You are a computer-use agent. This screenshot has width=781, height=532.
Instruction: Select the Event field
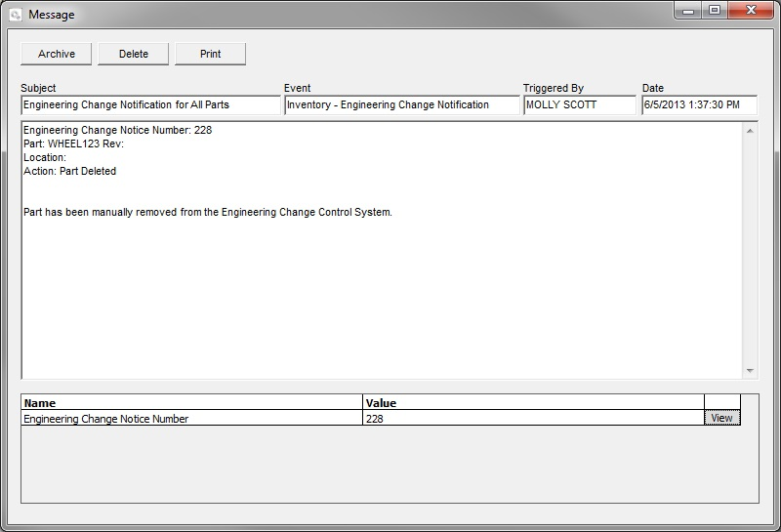(x=402, y=105)
